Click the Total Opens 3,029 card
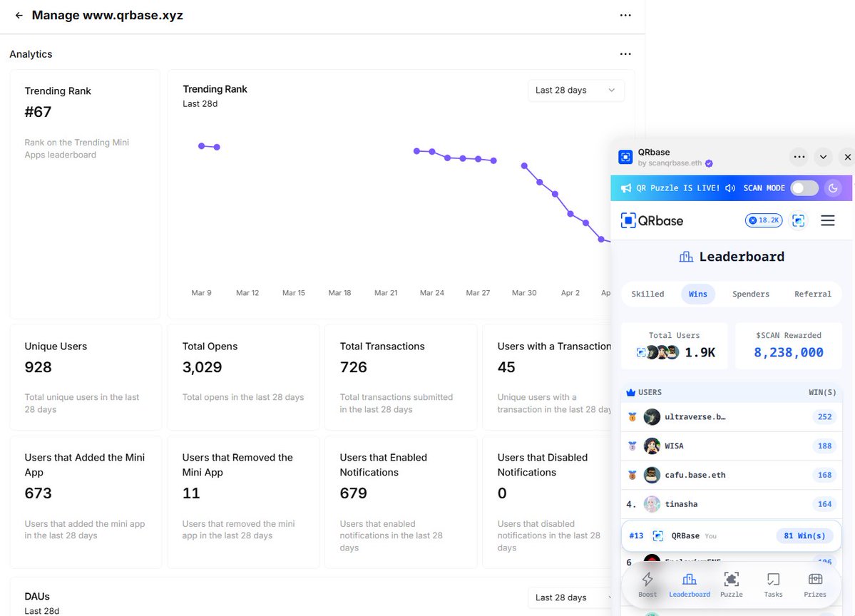The height and width of the screenshot is (616, 855). coord(243,377)
